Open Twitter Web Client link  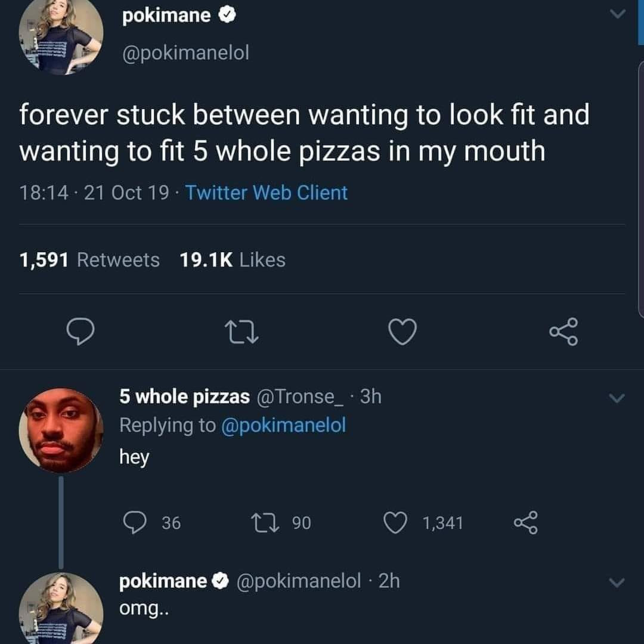(266, 193)
